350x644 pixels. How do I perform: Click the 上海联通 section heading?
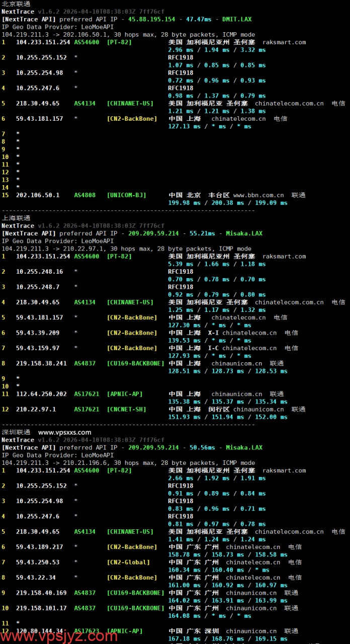(16, 218)
